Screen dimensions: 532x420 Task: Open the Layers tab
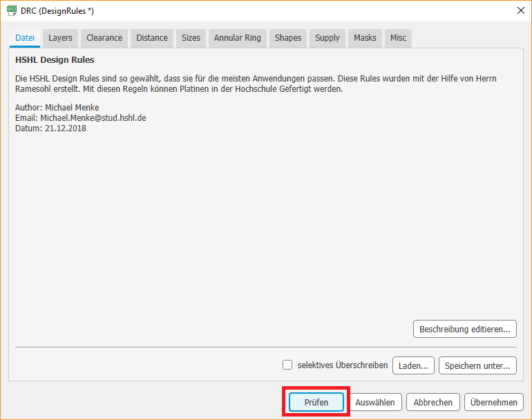tap(60, 38)
